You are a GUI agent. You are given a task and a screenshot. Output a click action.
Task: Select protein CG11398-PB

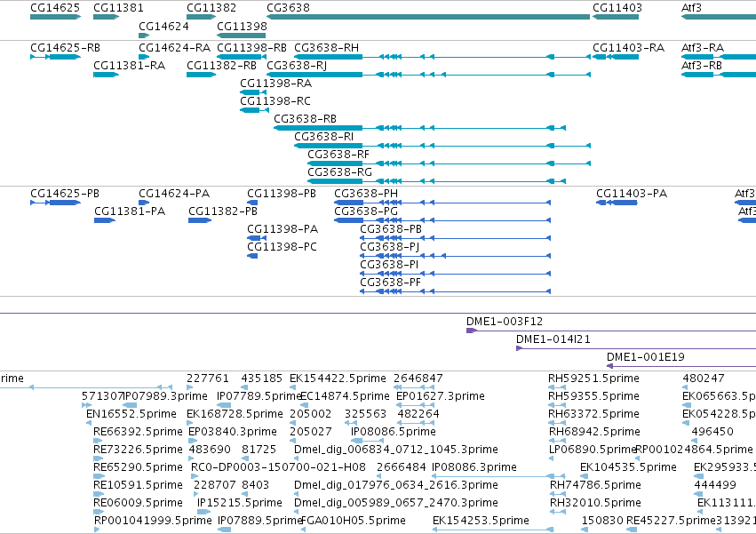[282, 194]
